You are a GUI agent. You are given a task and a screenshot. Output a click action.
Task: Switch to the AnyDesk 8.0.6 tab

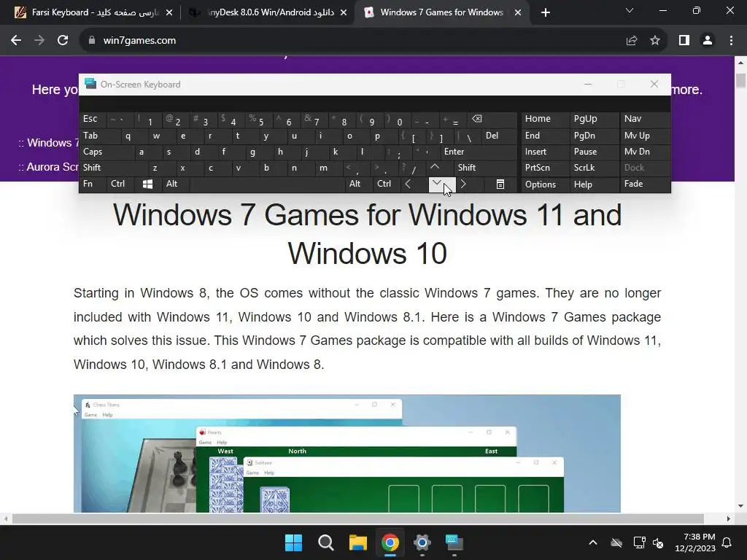click(267, 12)
